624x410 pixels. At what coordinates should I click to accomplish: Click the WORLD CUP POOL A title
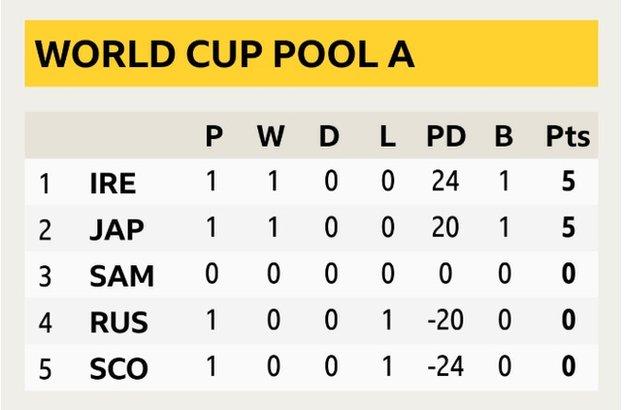(x=225, y=54)
